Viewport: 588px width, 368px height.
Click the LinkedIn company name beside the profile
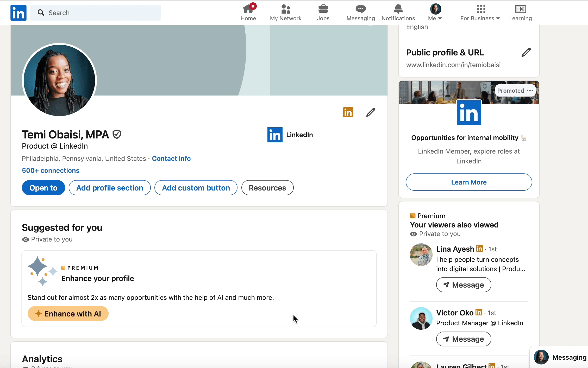[299, 135]
